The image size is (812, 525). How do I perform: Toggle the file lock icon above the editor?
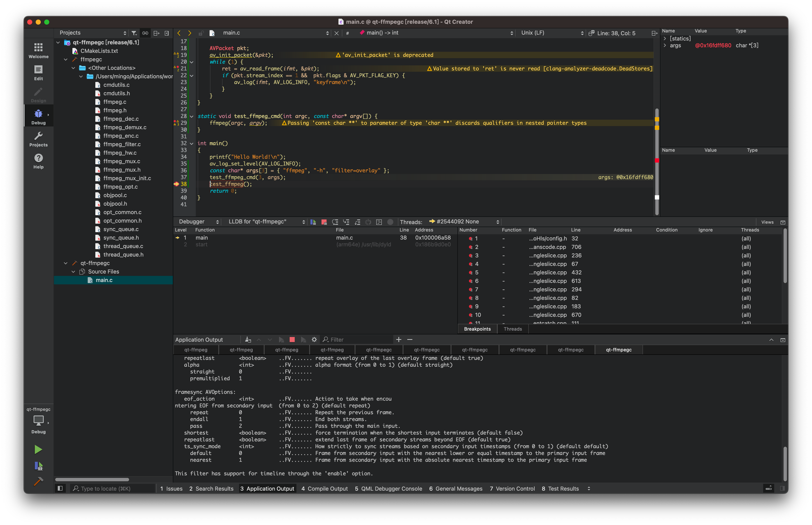[201, 33]
